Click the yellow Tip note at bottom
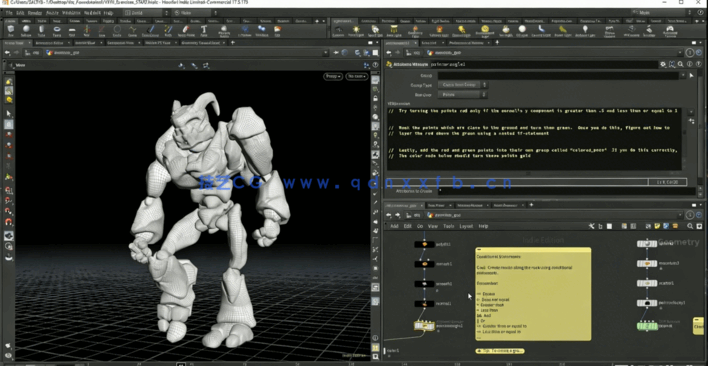The width and height of the screenshot is (708, 366). 500,351
